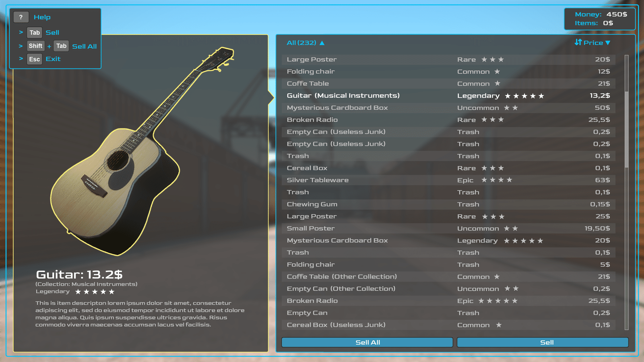This screenshot has width=644, height=362.
Task: Select Cereal Box (Useless Junk) row
Action: (x=448, y=325)
